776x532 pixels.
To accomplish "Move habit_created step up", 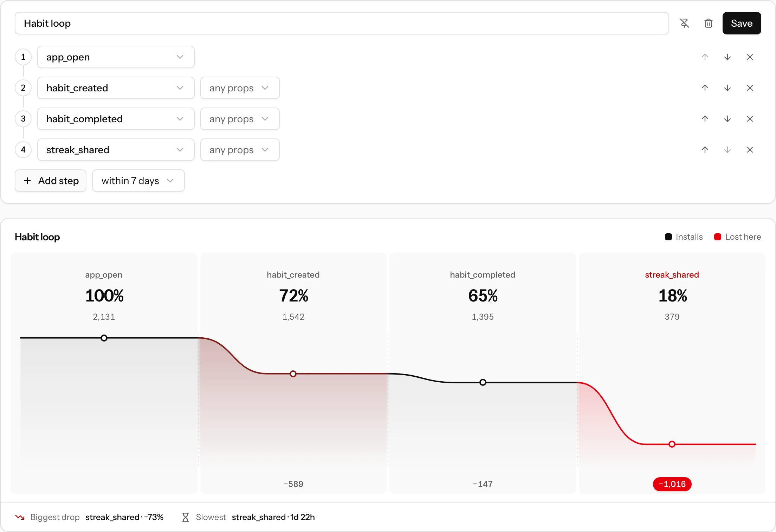I will click(x=705, y=88).
